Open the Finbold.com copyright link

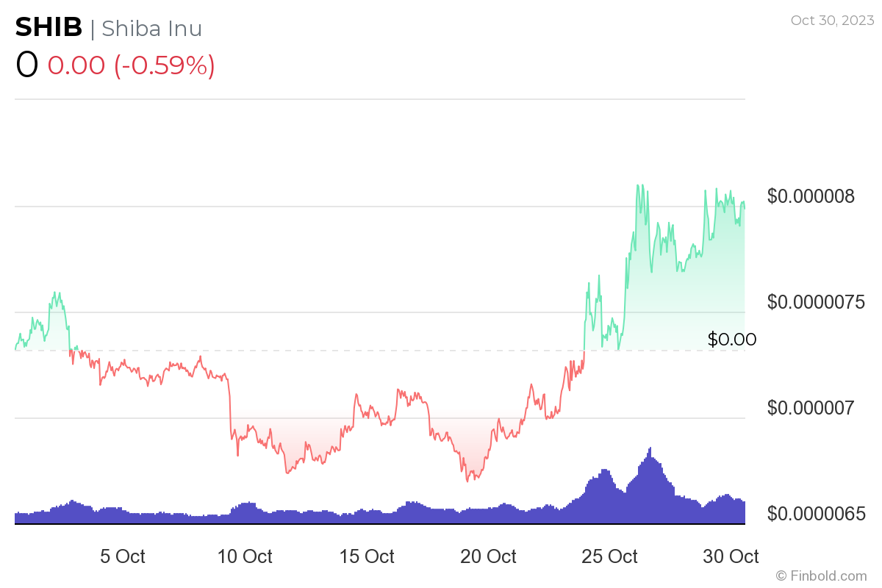[822, 576]
